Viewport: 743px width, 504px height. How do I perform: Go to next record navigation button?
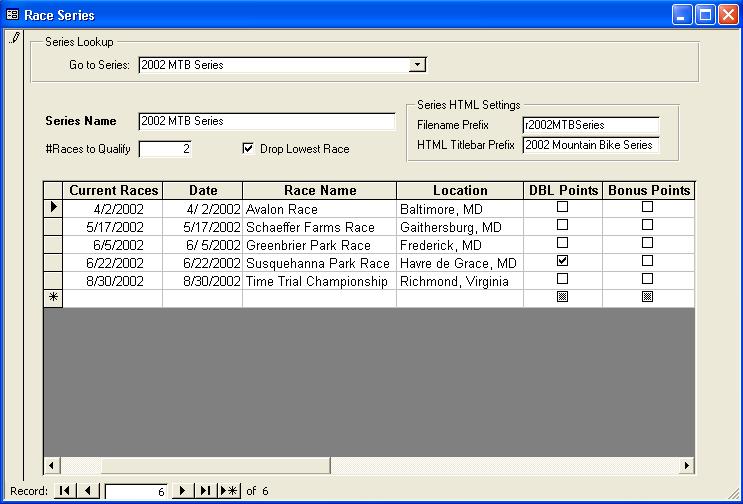[x=182, y=491]
